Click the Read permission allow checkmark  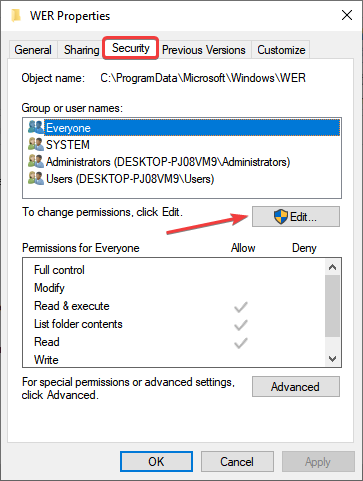pyautogui.click(x=241, y=343)
